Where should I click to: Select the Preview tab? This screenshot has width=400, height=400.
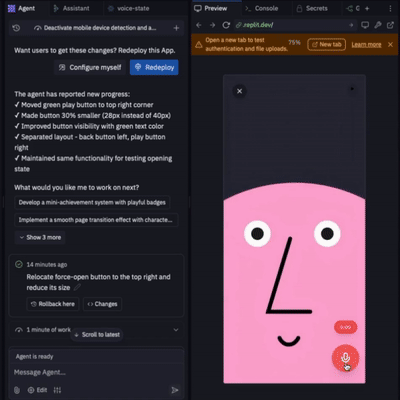[211, 8]
